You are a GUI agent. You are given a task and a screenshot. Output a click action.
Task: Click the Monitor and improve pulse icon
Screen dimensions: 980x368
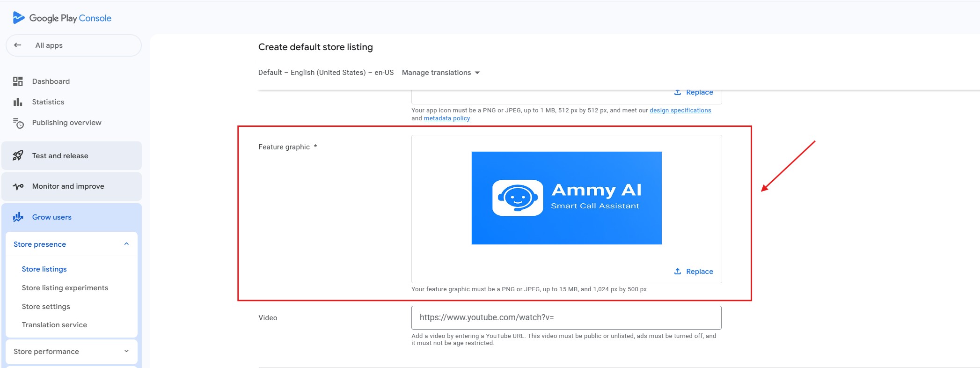pyautogui.click(x=18, y=186)
